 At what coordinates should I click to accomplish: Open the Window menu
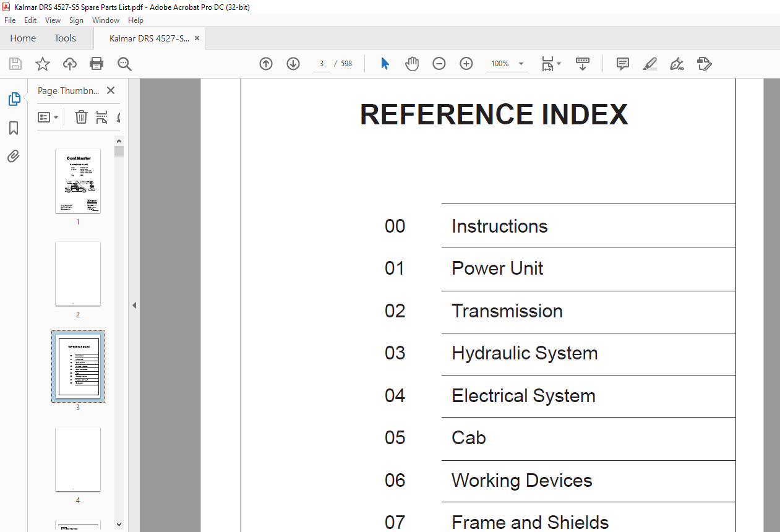coord(106,20)
